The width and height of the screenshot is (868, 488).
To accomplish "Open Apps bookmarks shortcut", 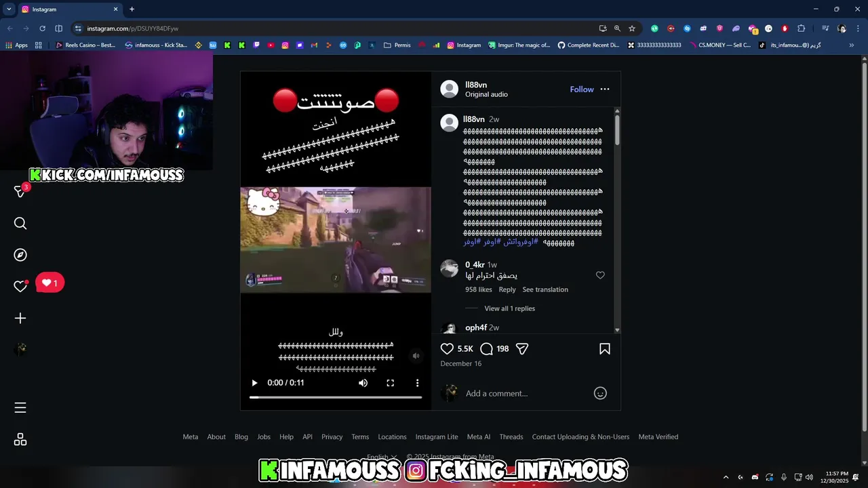I will pos(17,45).
